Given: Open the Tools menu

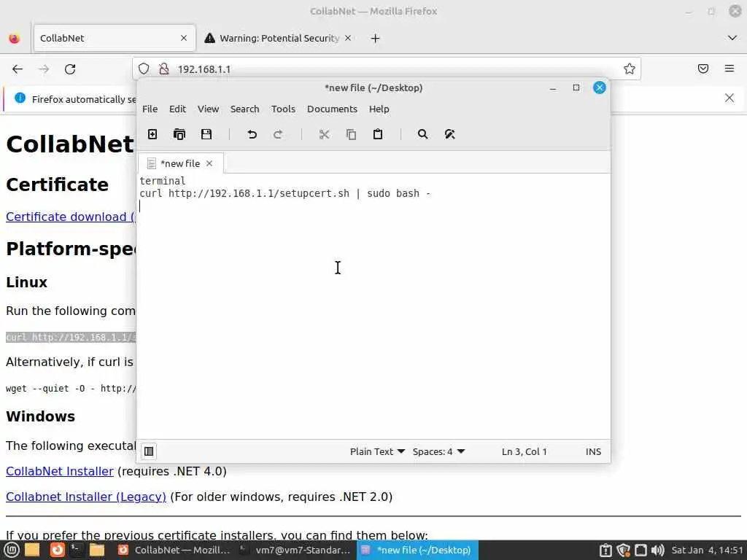Looking at the screenshot, I should coord(284,109).
